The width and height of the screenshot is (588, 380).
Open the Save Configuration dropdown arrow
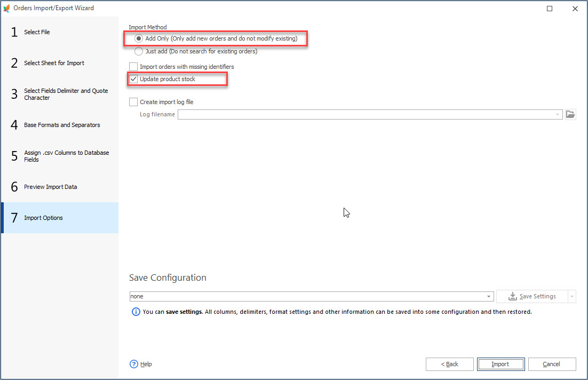coord(489,296)
